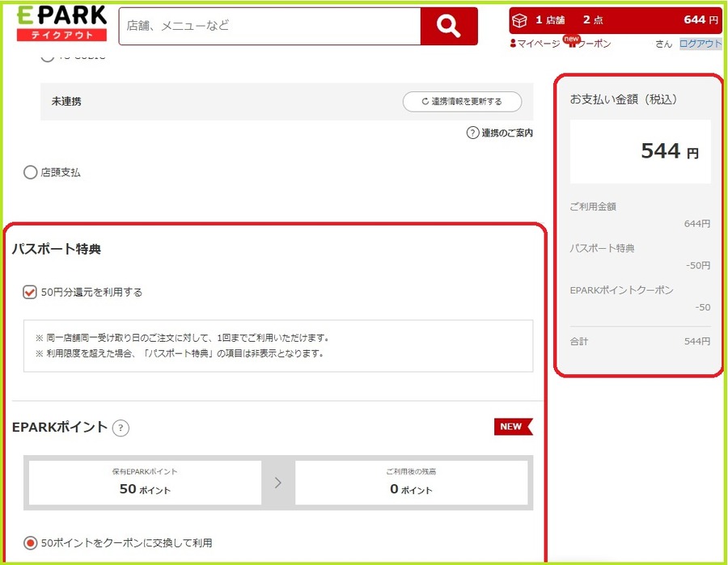Click the マイページ person icon
728x565 pixels.
[x=513, y=44]
